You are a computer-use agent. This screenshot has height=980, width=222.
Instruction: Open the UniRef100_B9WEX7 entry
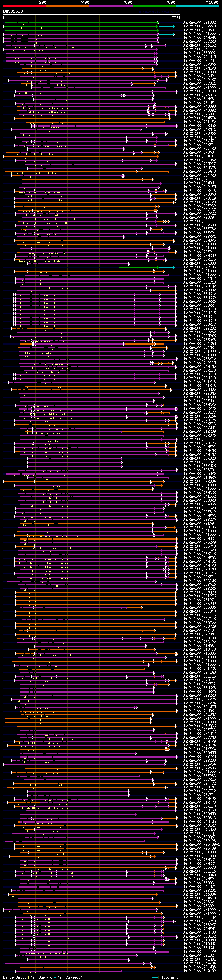pyautogui.click(x=199, y=156)
